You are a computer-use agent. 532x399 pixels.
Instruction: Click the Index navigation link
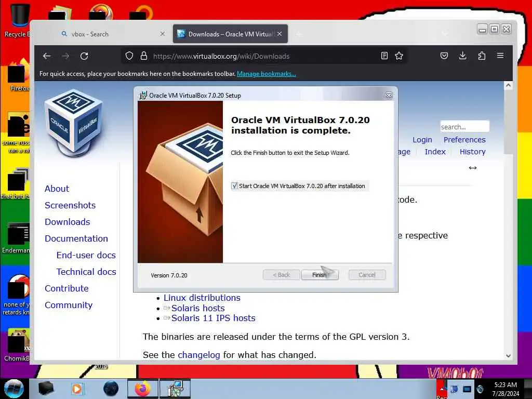435,152
